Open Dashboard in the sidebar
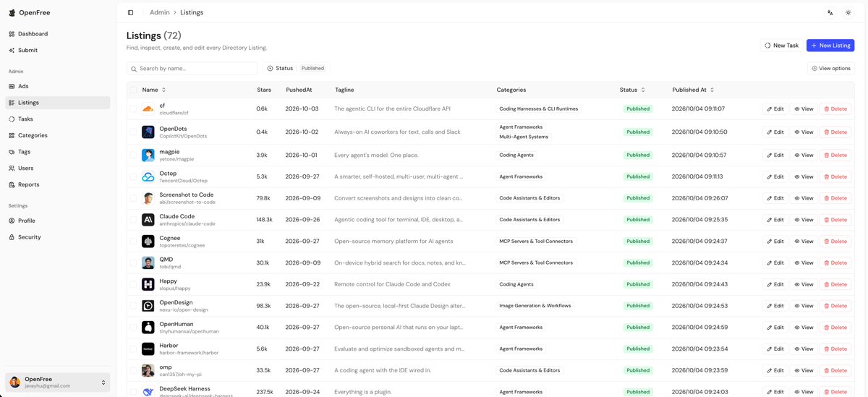Viewport: 868px width, 397px height. (58, 34)
